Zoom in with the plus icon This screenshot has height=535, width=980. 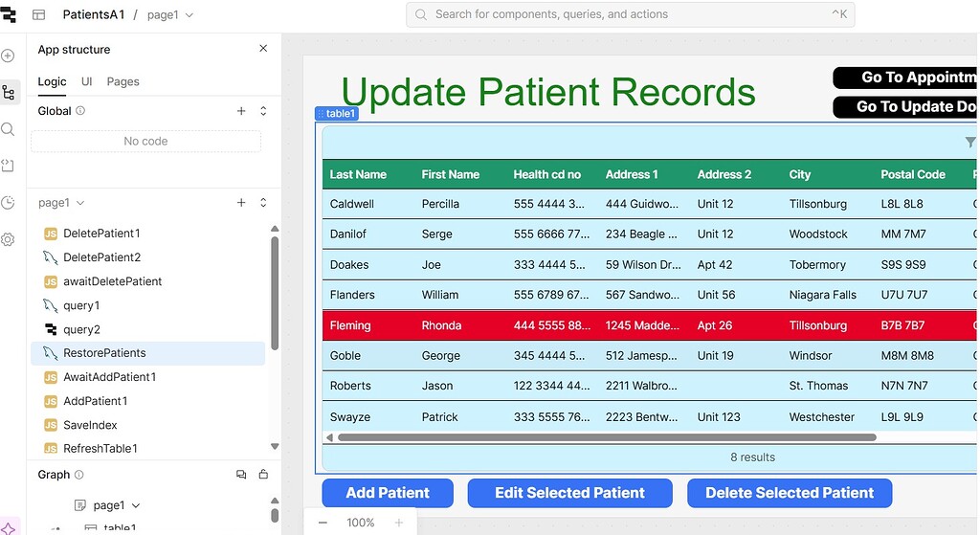click(398, 523)
